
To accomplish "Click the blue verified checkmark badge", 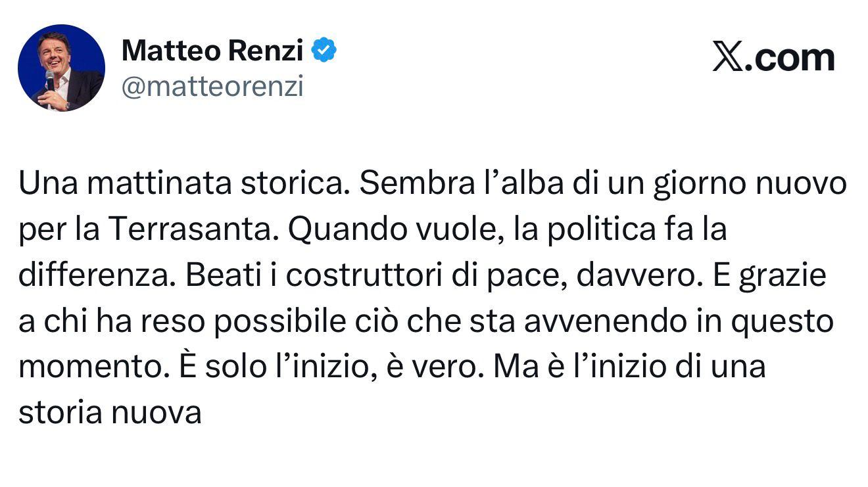I will click(x=324, y=51).
